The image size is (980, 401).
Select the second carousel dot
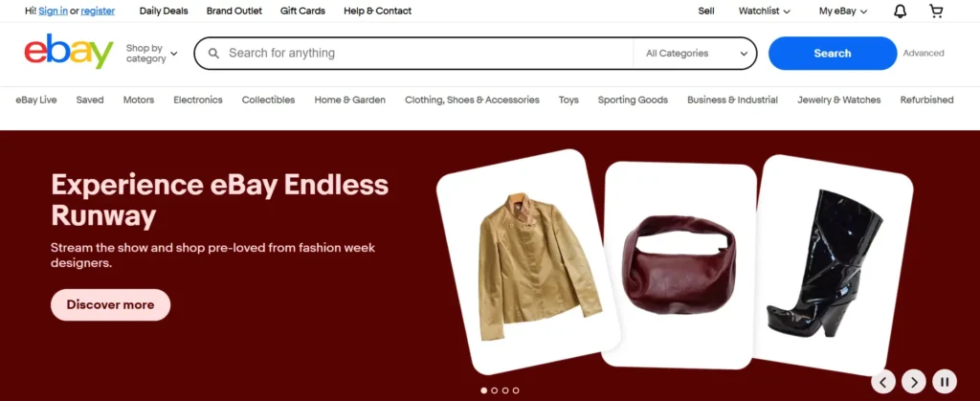pyautogui.click(x=495, y=390)
